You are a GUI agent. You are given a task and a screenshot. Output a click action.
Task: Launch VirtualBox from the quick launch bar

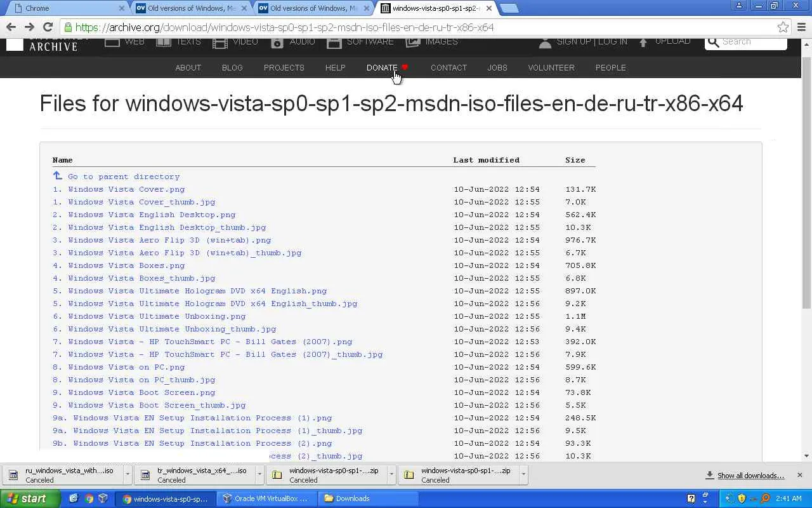point(103,498)
